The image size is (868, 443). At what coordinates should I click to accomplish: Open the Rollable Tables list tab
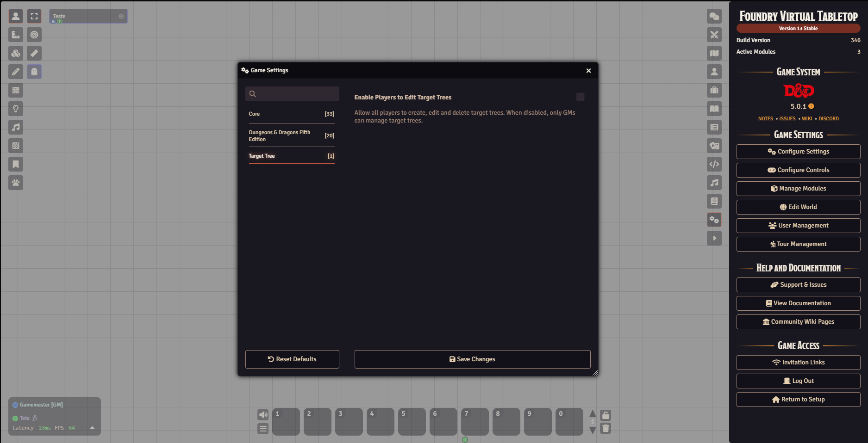coord(714,127)
